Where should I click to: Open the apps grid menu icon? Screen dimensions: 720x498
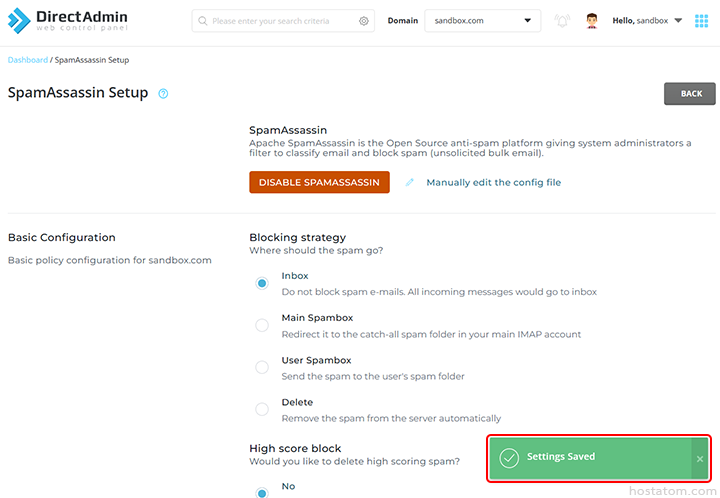(x=701, y=21)
